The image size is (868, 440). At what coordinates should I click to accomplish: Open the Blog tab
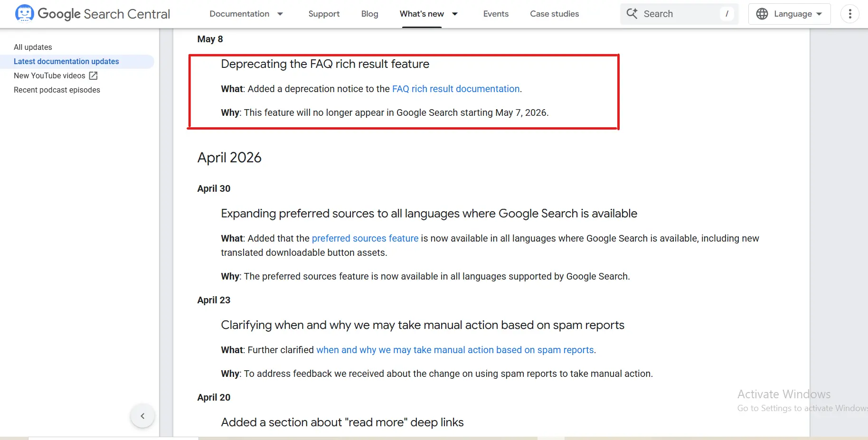click(x=369, y=14)
